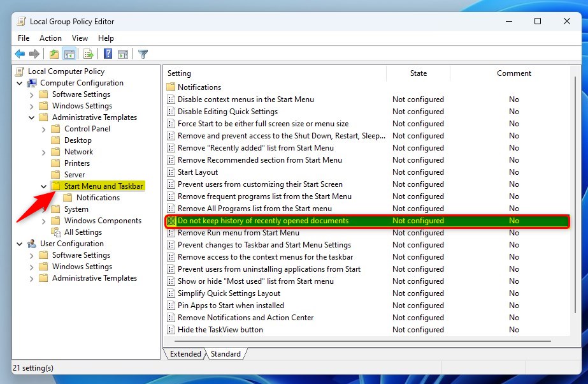Expand the Control Panel tree node

click(x=43, y=129)
